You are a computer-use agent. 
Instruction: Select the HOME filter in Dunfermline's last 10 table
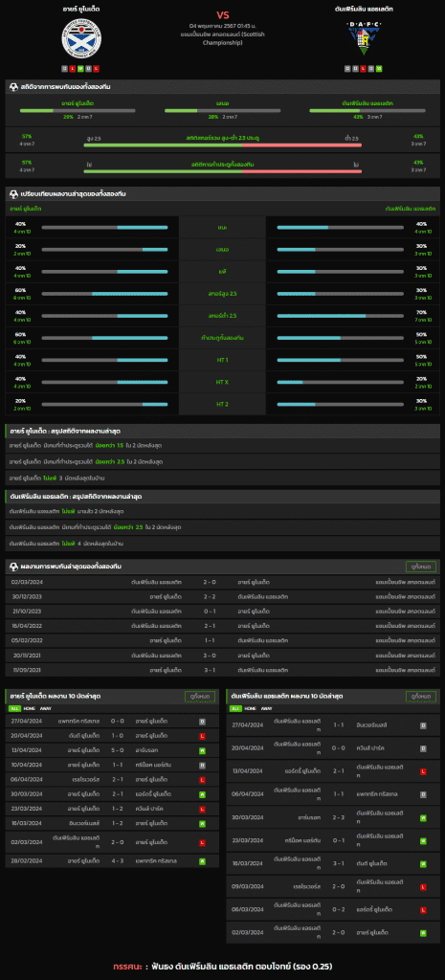pos(250,709)
